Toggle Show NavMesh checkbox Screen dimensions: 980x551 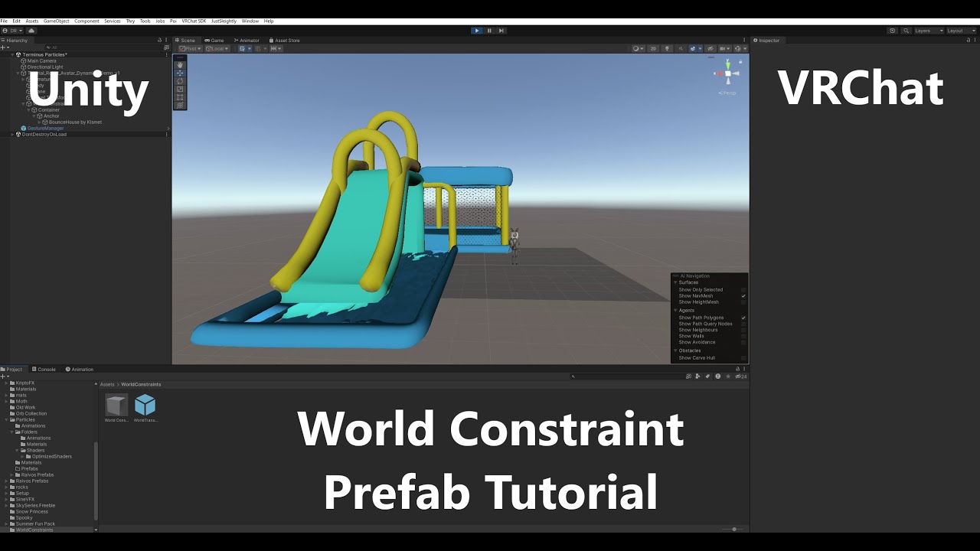(743, 296)
